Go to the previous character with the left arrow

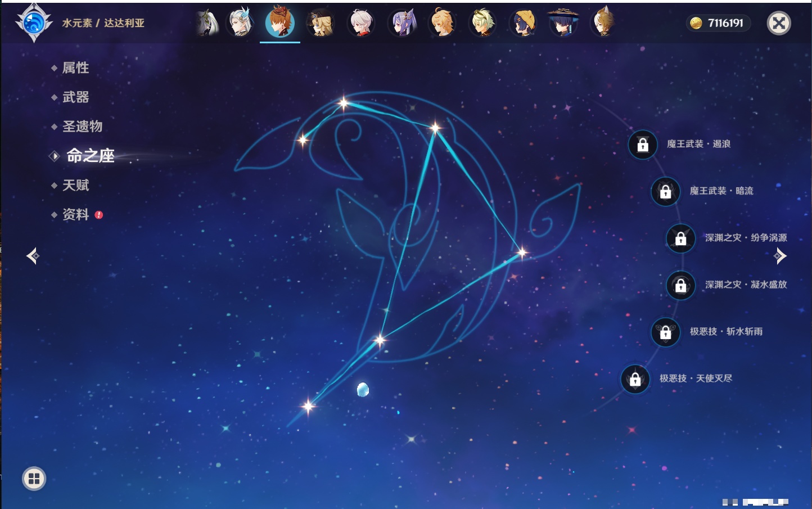coord(33,256)
